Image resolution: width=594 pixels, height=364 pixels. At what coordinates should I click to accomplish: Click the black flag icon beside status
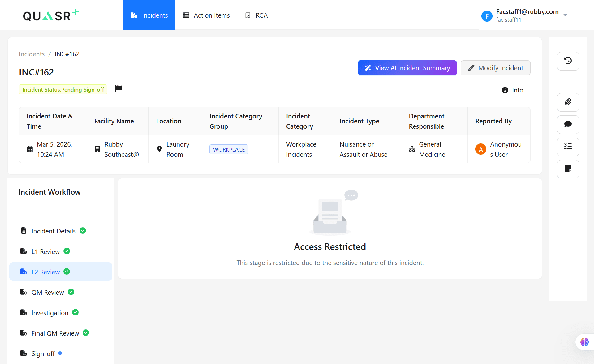tap(118, 89)
